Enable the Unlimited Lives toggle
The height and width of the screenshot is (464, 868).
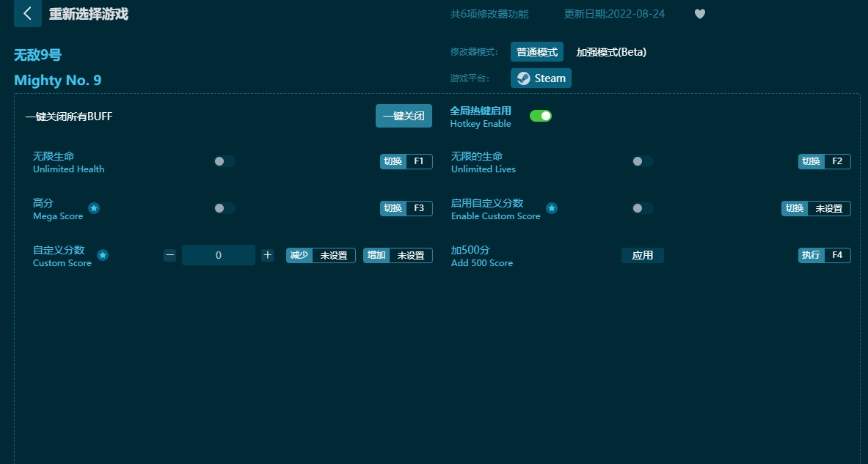pyautogui.click(x=643, y=161)
